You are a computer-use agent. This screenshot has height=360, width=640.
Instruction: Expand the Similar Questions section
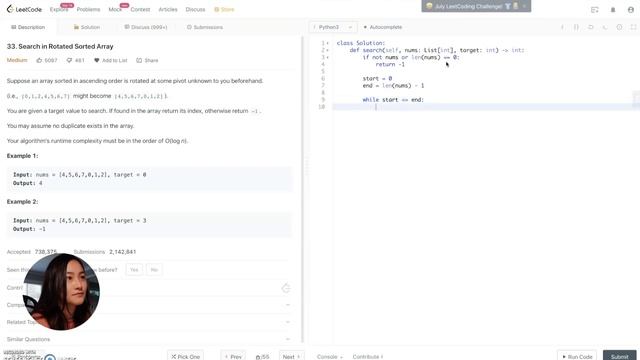pos(149,339)
